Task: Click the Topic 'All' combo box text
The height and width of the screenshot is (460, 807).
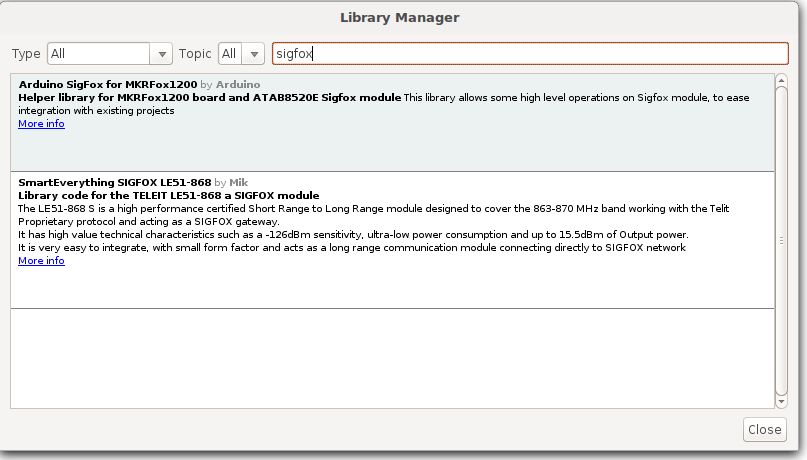Action: point(230,54)
